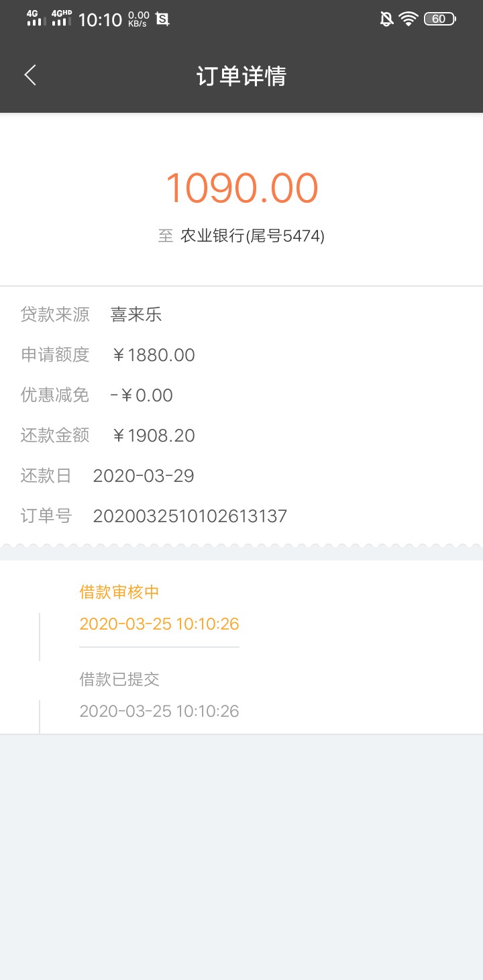Select the order number 2020032510102613137
This screenshot has width=483, height=980.
(x=190, y=516)
